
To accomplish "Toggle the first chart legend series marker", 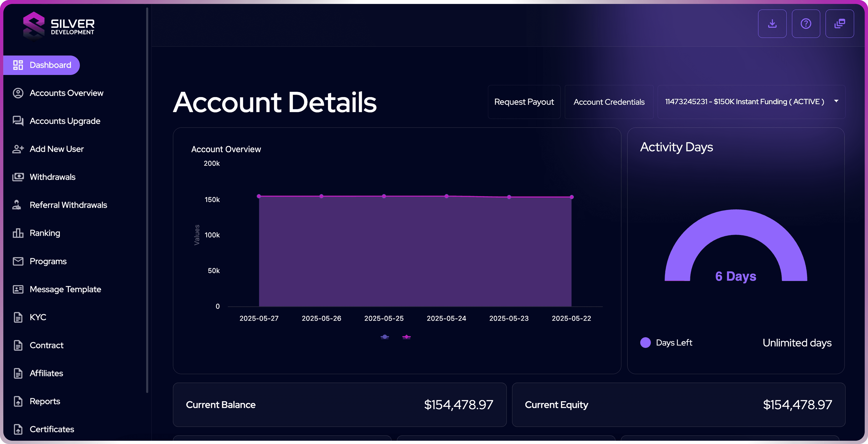I will (x=384, y=337).
